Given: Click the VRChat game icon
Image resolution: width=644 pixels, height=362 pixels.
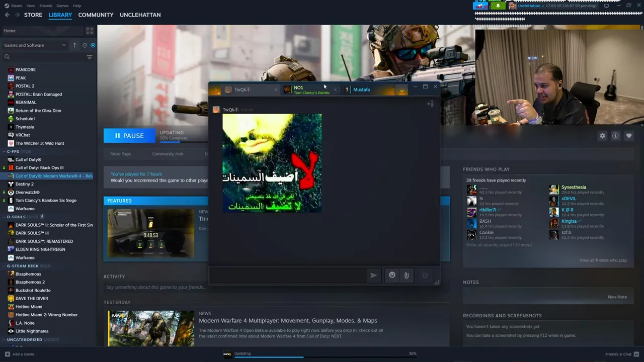Looking at the screenshot, I should (x=11, y=135).
